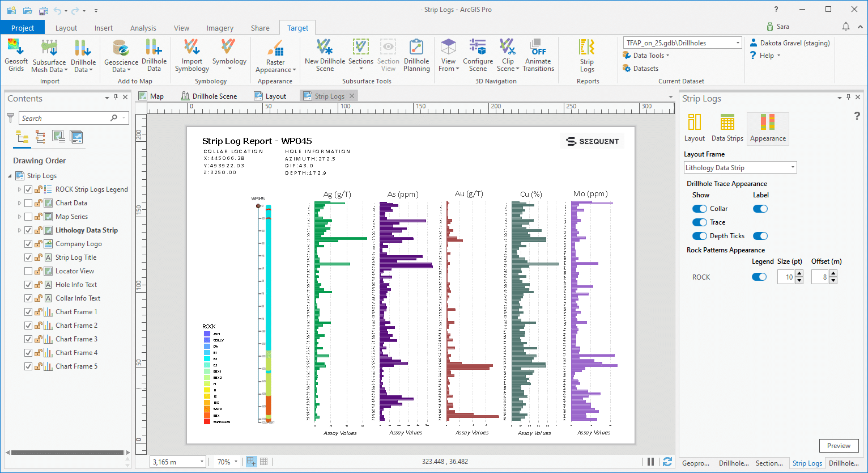
Task: Click the refresh icon in status bar
Action: (667, 462)
